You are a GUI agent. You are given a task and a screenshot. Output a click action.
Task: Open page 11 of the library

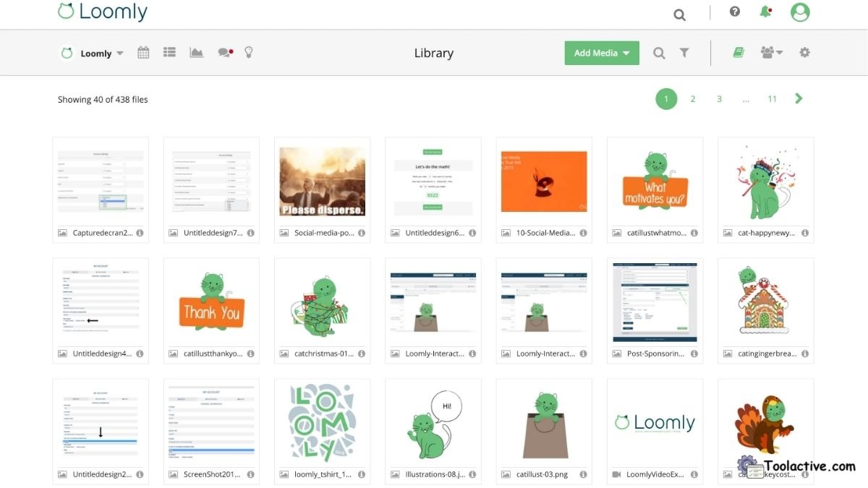pyautogui.click(x=772, y=98)
